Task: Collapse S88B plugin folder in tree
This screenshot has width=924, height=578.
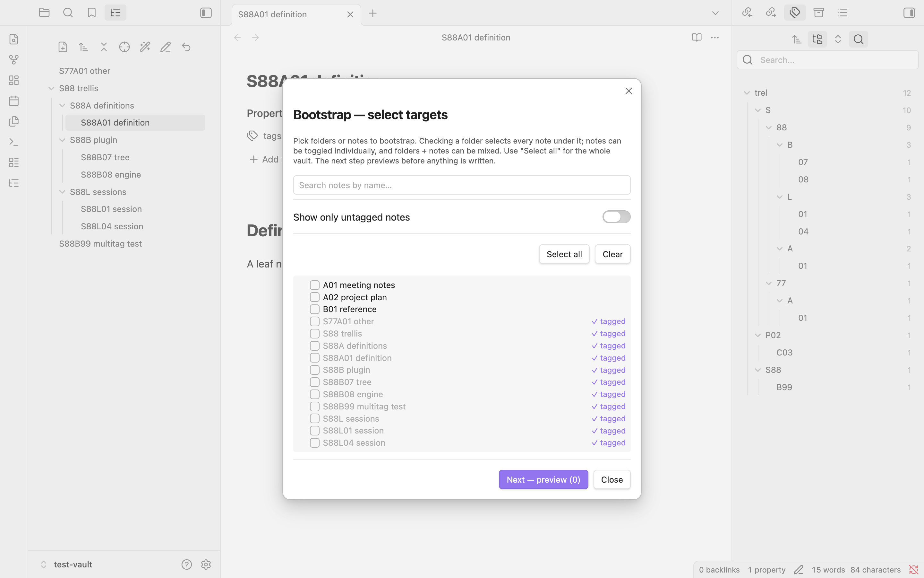Action: (62, 140)
